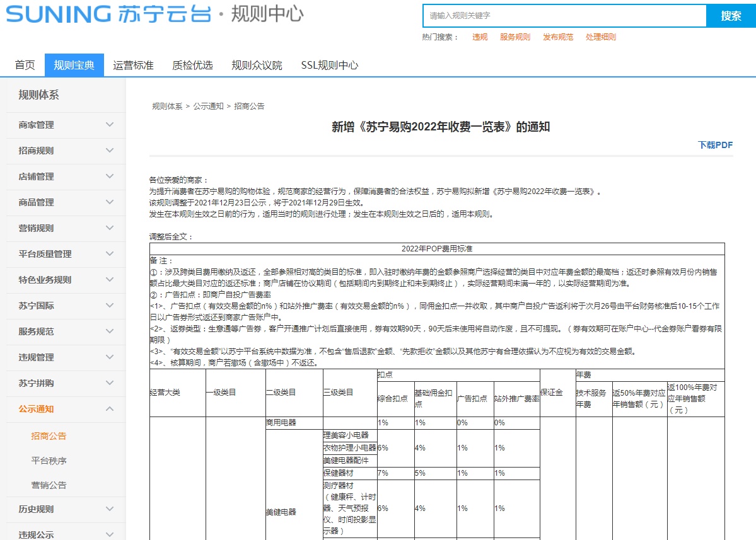Image resolution: width=756 pixels, height=540 pixels.
Task: Download the notice via 下载PDF
Action: 715,145
